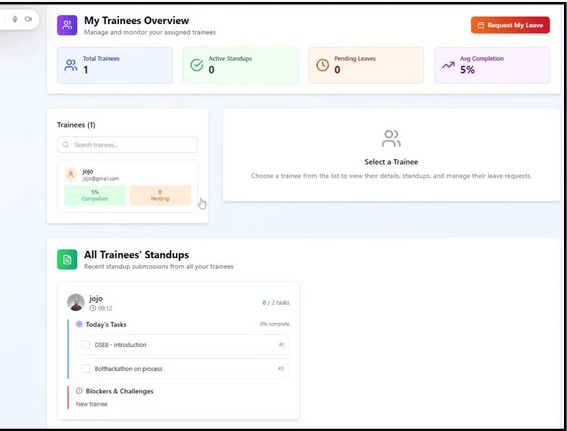This screenshot has width=567, height=431.
Task: Select trainee jojo in the Trainees list
Action: (127, 187)
